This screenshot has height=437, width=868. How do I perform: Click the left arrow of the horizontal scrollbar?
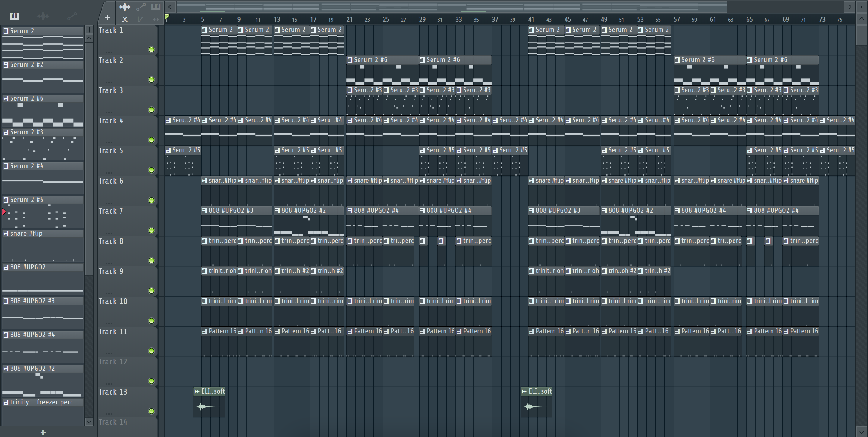(x=170, y=7)
